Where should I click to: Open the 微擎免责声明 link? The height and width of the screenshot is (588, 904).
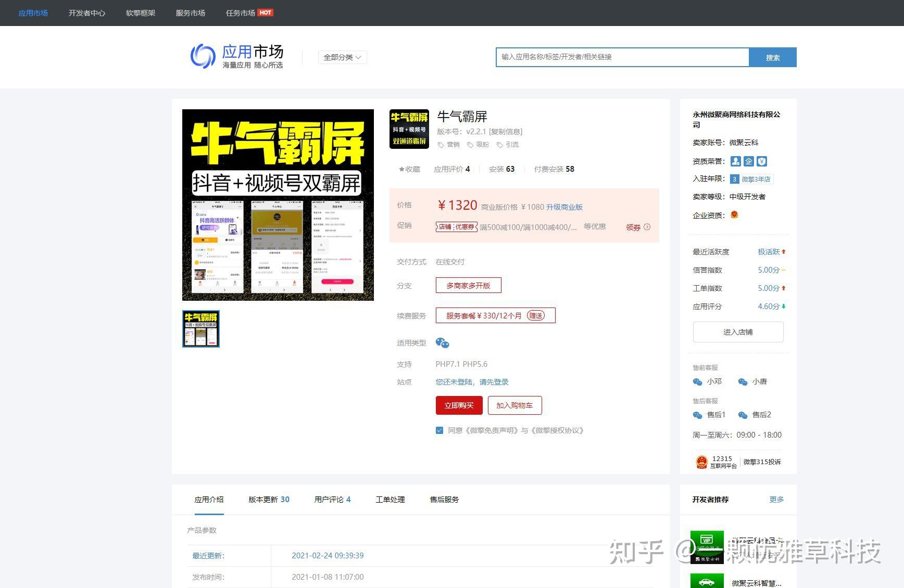pyautogui.click(x=491, y=430)
